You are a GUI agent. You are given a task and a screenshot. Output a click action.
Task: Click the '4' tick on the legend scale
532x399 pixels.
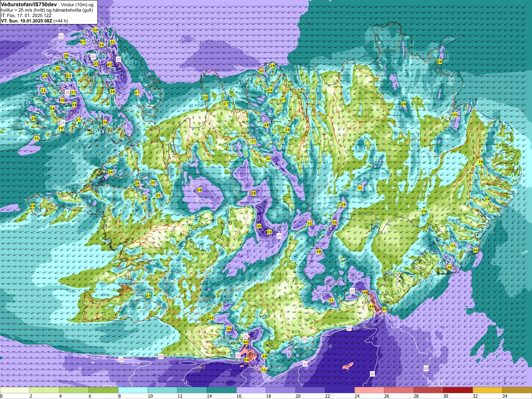(x=59, y=396)
